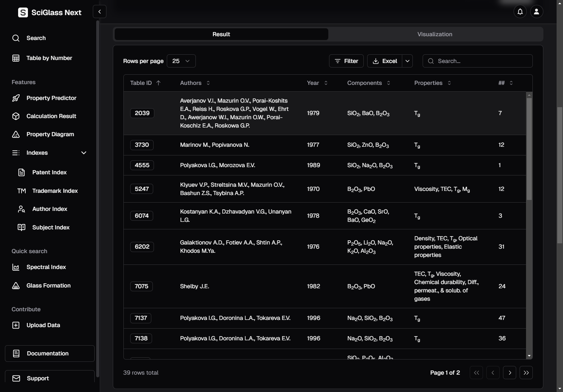
Task: Open Property Diagram from sidebar
Action: [50, 134]
